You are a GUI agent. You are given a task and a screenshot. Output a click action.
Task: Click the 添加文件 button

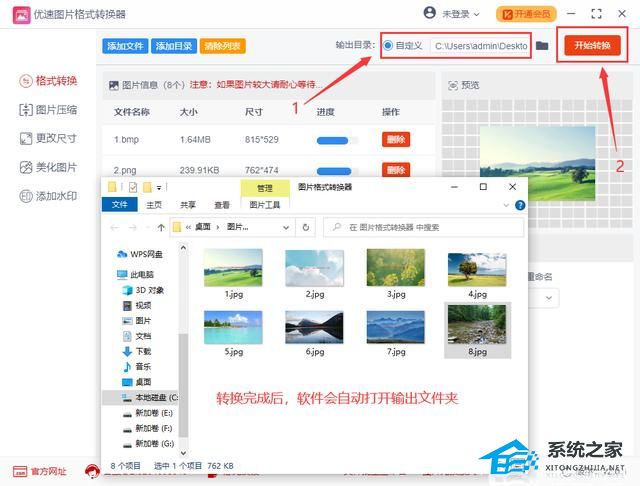click(x=125, y=46)
